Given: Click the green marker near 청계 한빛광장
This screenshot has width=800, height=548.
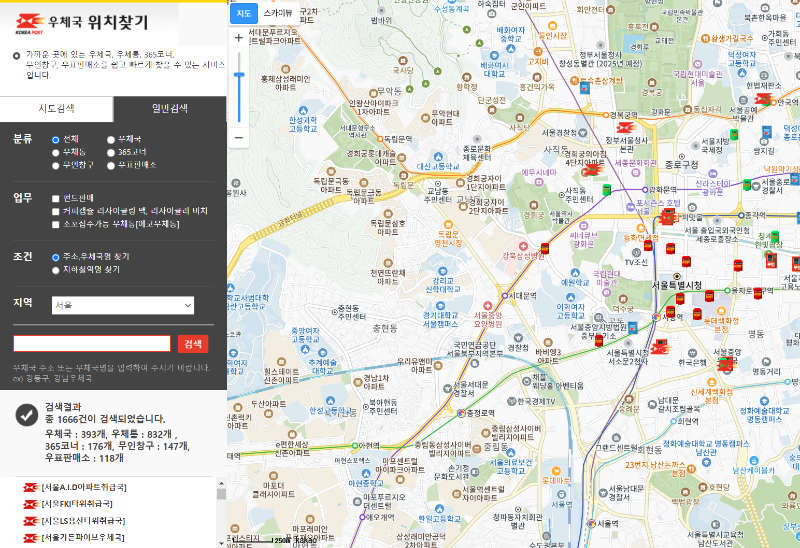Looking at the screenshot, I should coord(775,236).
